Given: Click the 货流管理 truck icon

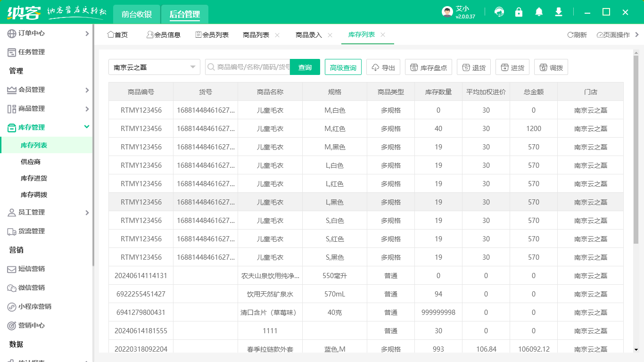Looking at the screenshot, I should [12, 231].
